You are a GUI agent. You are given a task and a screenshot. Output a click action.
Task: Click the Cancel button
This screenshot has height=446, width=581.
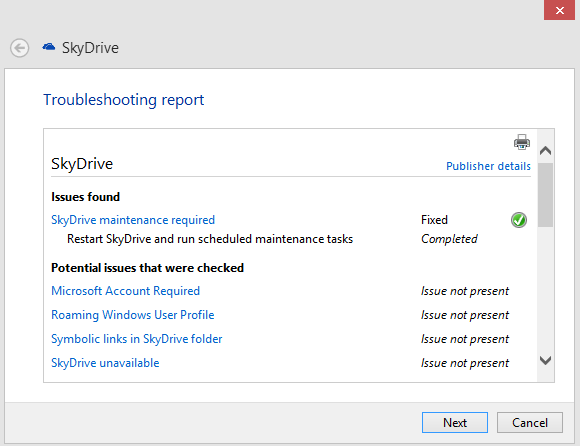click(x=529, y=423)
